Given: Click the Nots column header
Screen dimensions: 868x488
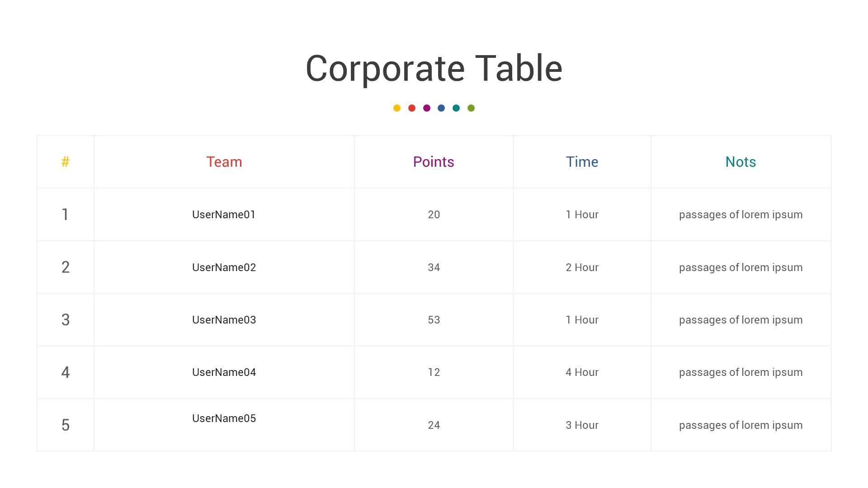Looking at the screenshot, I should tap(741, 162).
